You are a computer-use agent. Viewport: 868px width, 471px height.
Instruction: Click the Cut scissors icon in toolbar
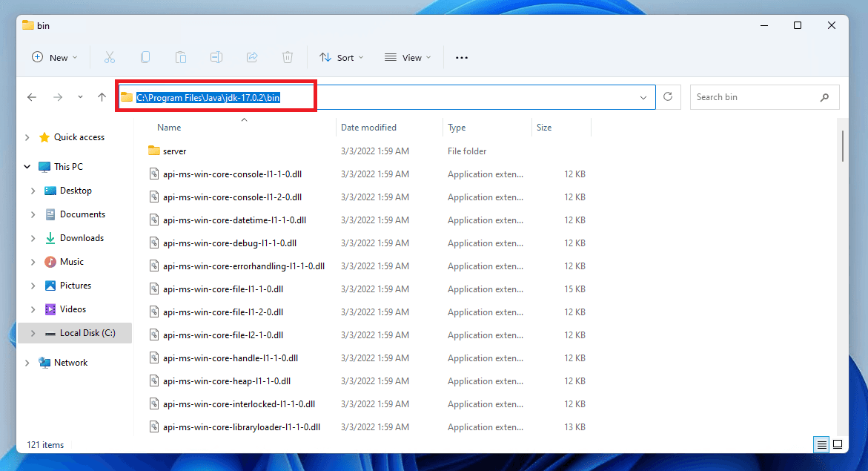(x=110, y=57)
